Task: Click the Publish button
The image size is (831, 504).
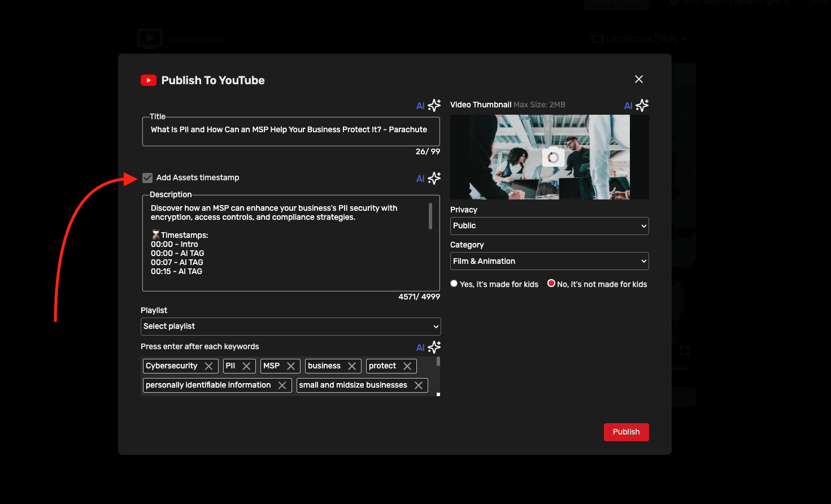Action: pyautogui.click(x=626, y=432)
